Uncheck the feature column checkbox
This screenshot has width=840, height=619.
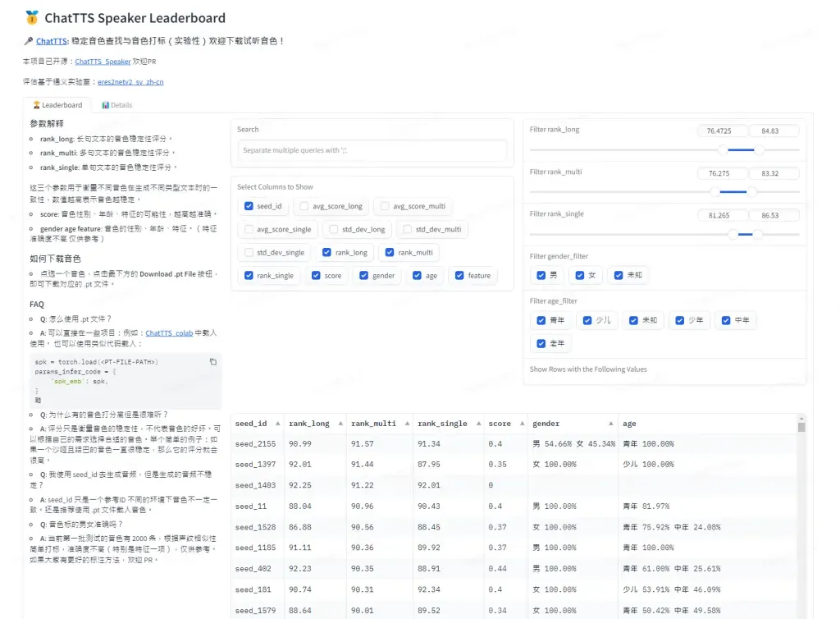coord(459,275)
